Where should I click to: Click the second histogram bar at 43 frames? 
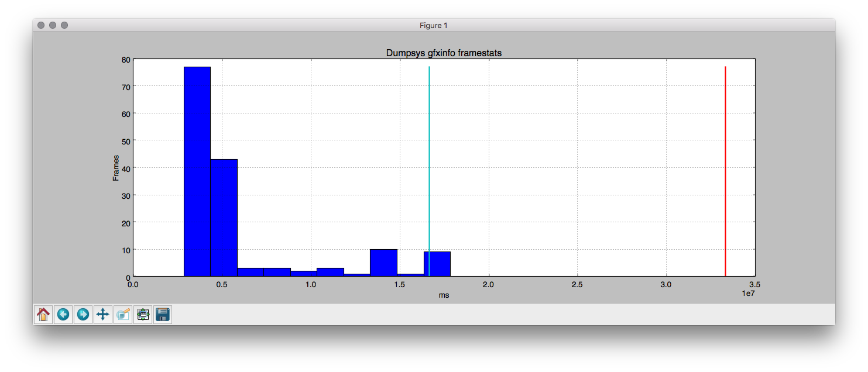(224, 218)
